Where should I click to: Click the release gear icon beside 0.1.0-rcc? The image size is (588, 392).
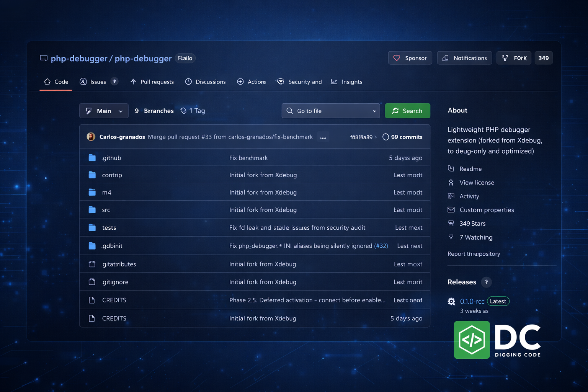pyautogui.click(x=452, y=302)
